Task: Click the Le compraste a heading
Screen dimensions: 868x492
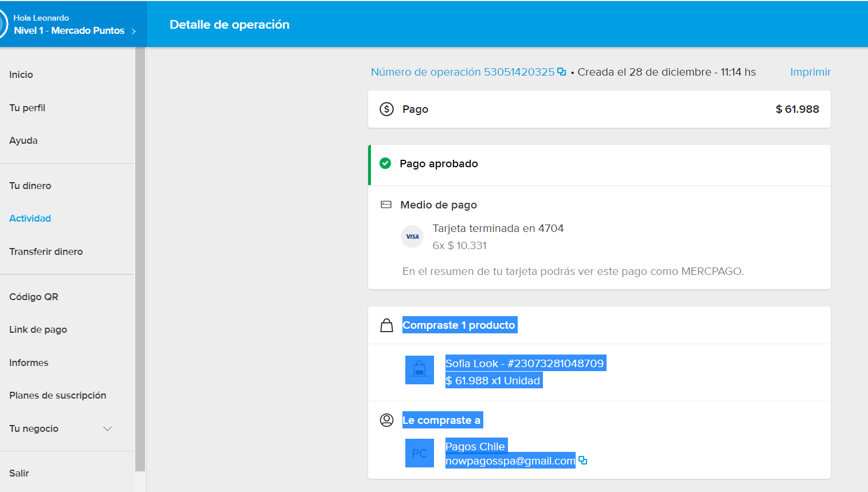Action: 441,420
